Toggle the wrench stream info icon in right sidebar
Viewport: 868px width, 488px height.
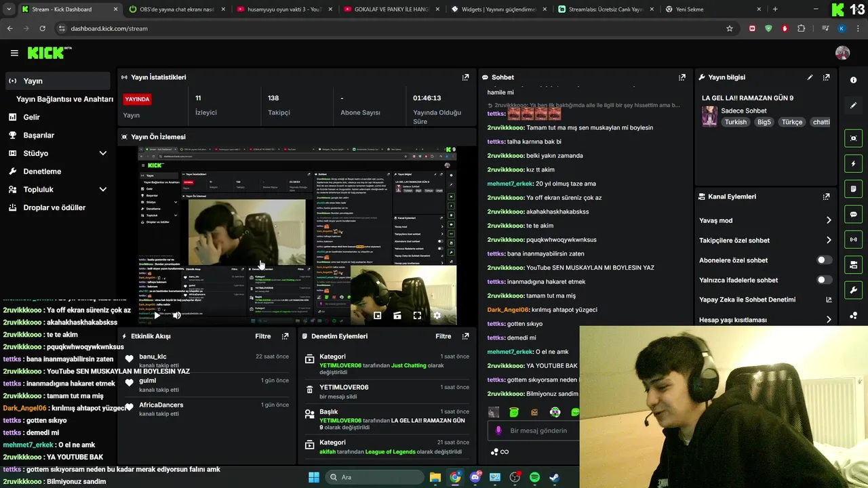click(x=853, y=290)
